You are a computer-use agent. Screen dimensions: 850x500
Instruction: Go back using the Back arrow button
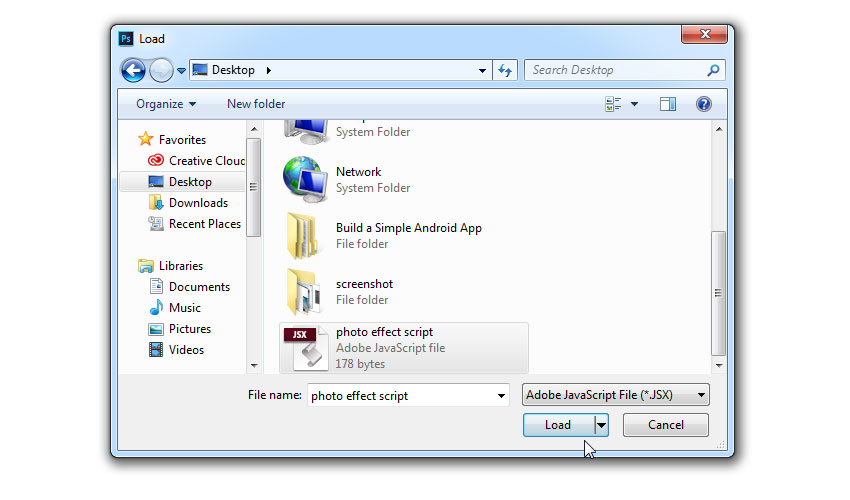coord(133,70)
